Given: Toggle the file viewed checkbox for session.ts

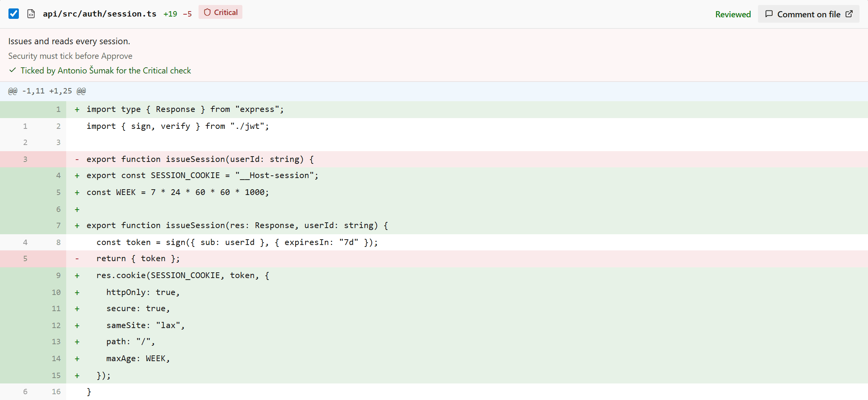Looking at the screenshot, I should pyautogui.click(x=13, y=14).
